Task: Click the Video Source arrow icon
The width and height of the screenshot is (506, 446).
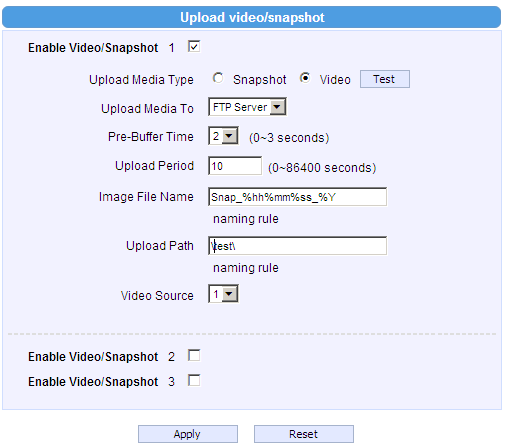Action: point(229,294)
